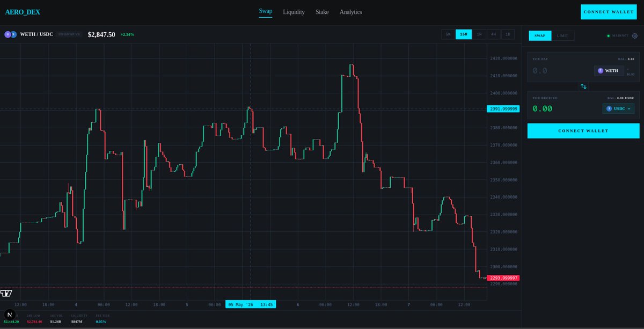Open the USDC receive token dropdown
The width and height of the screenshot is (644, 329).
click(x=618, y=108)
